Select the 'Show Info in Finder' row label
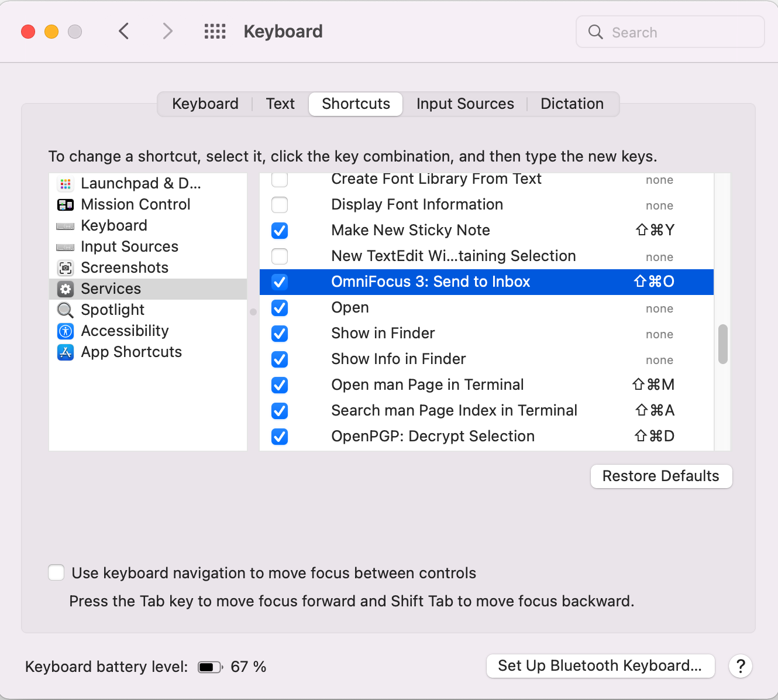Viewport: 778px width, 700px height. click(398, 359)
